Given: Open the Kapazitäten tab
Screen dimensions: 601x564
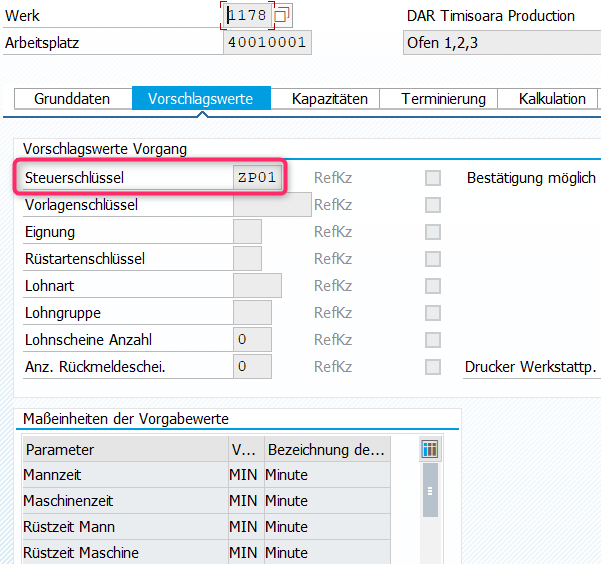Looking at the screenshot, I should 329,99.
